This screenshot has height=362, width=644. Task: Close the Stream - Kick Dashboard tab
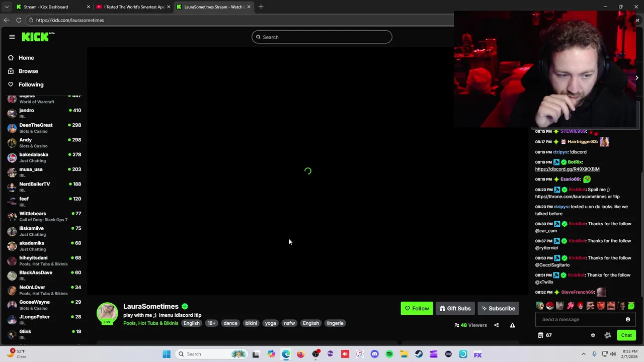89,7
